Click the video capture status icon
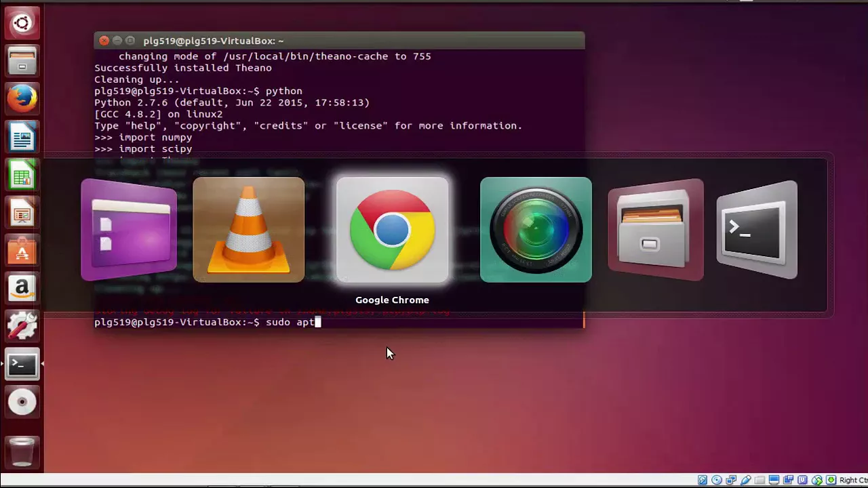 pos(788,480)
